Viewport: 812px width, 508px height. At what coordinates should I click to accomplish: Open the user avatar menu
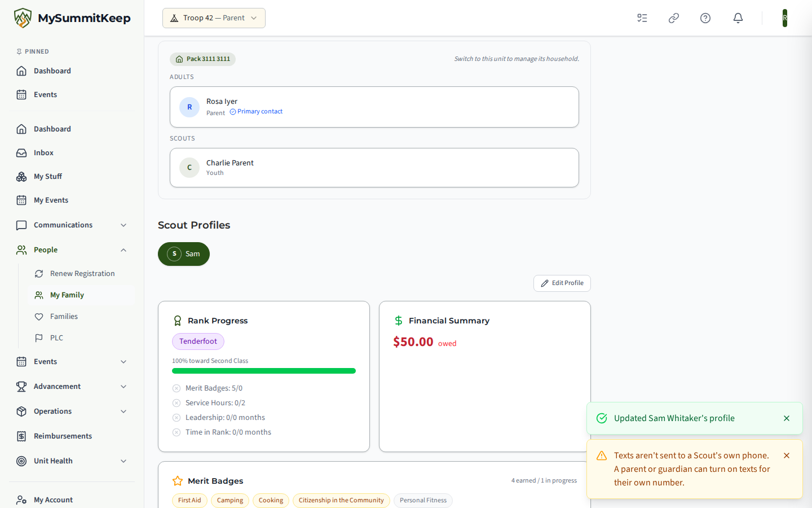pyautogui.click(x=785, y=18)
